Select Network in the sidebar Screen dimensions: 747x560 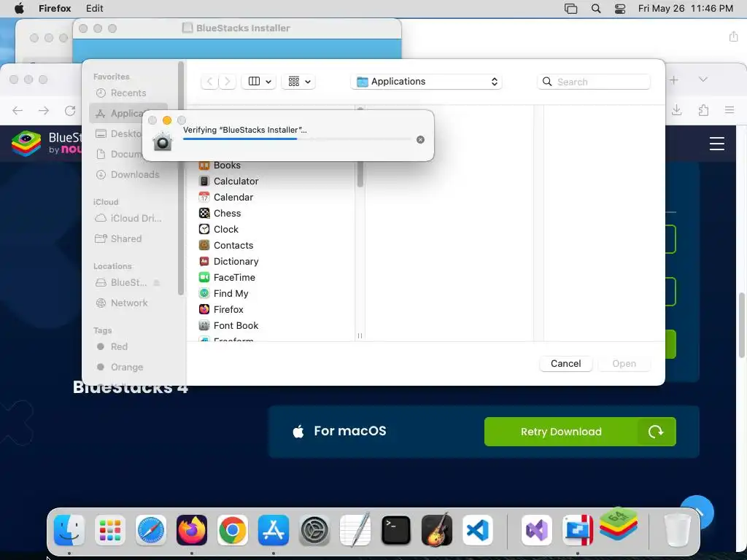(x=128, y=303)
